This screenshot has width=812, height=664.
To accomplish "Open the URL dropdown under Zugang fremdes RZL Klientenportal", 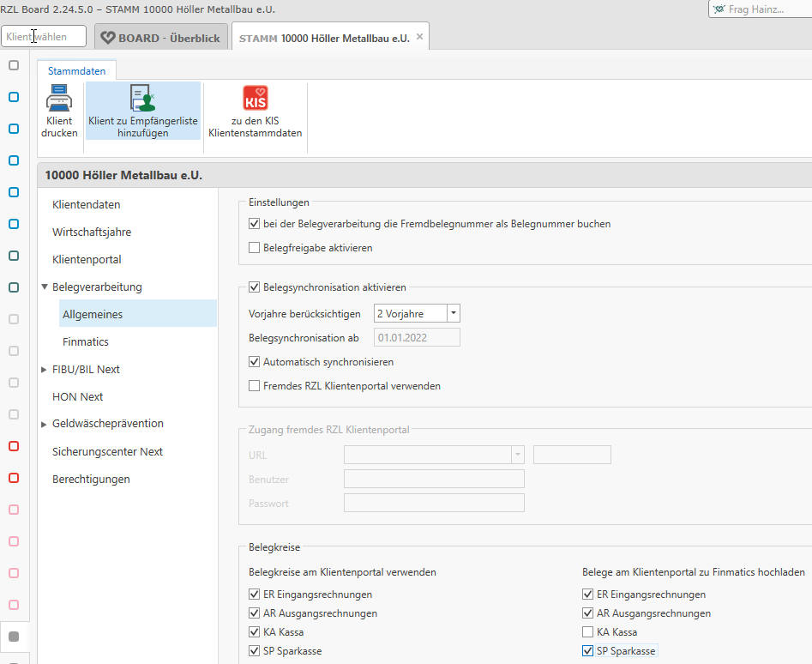I will point(520,454).
